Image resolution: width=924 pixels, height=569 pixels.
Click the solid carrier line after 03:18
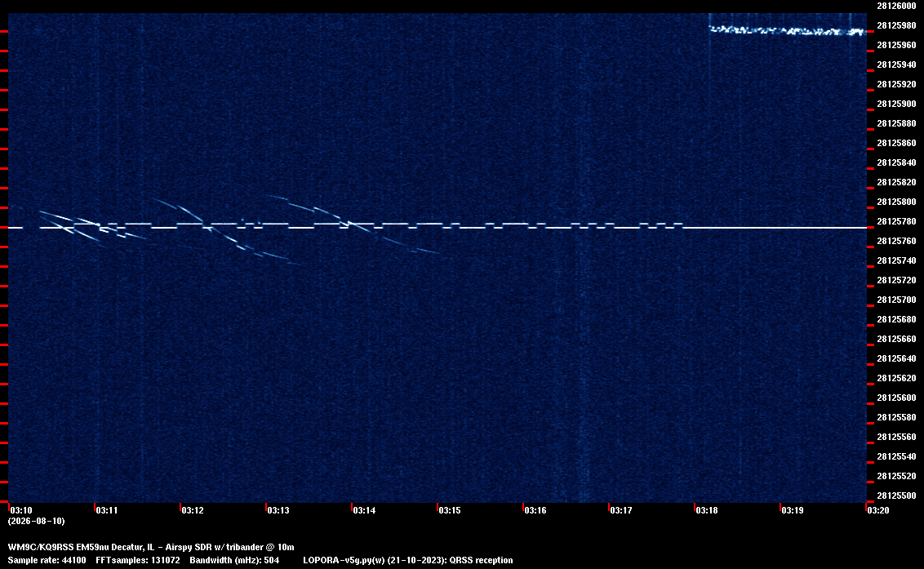[x=775, y=227]
